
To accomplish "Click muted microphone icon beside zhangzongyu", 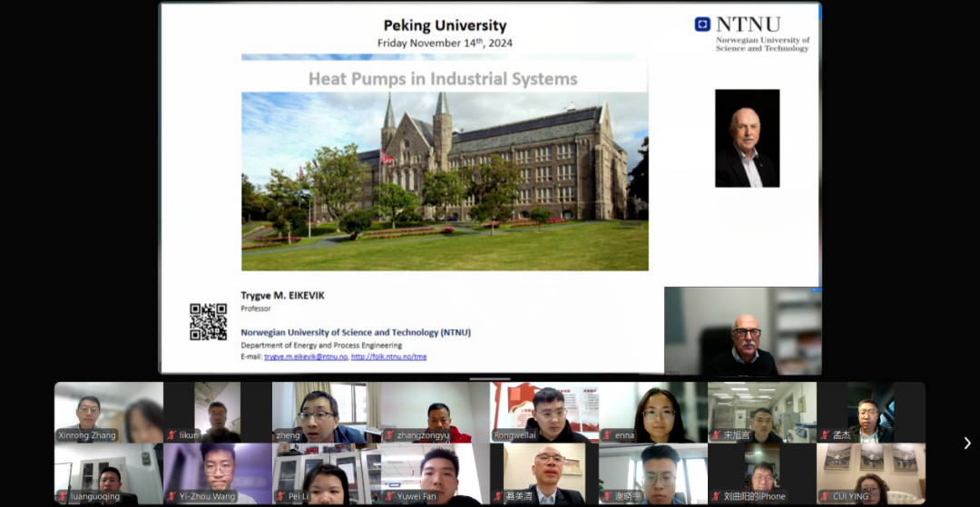I will [388, 435].
